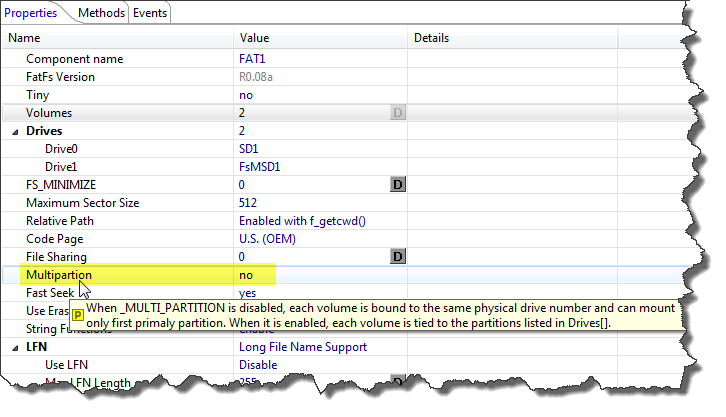Switch to the Methods tab

click(101, 13)
